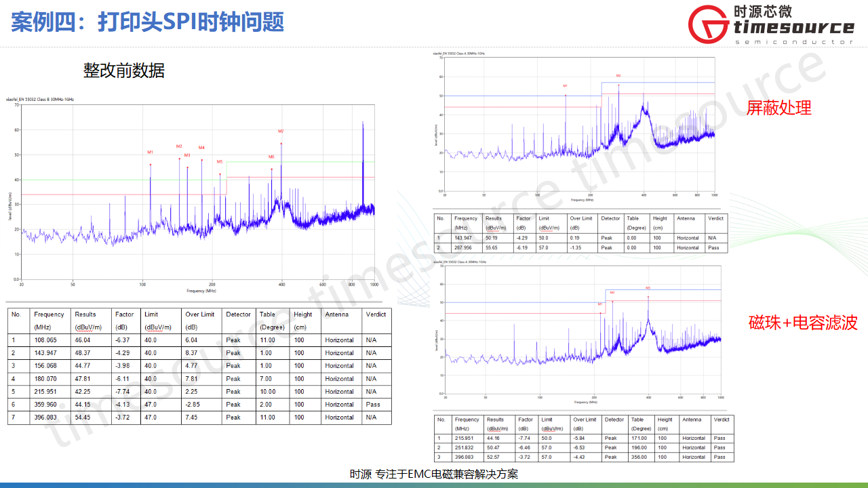Click the 整改前数据 heading
868x488 pixels.
tap(124, 70)
